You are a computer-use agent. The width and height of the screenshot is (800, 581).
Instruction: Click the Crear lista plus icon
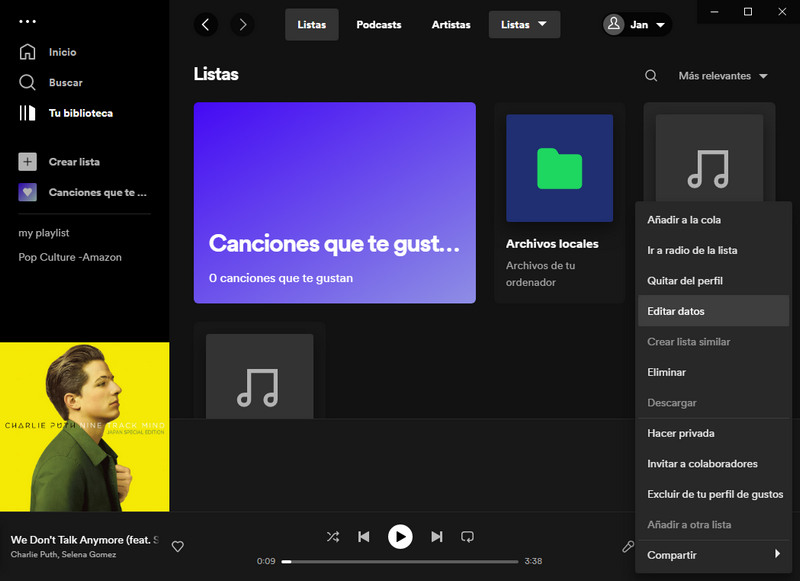point(28,162)
